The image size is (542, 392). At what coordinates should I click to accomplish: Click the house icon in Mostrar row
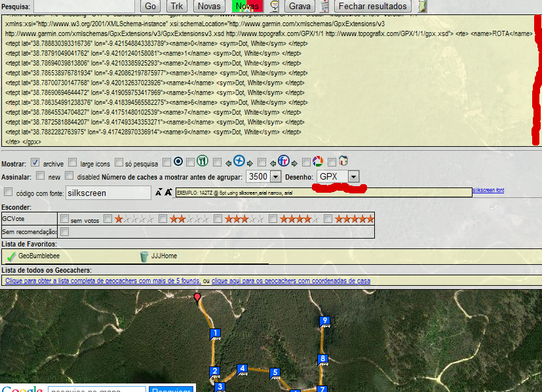[x=343, y=161]
